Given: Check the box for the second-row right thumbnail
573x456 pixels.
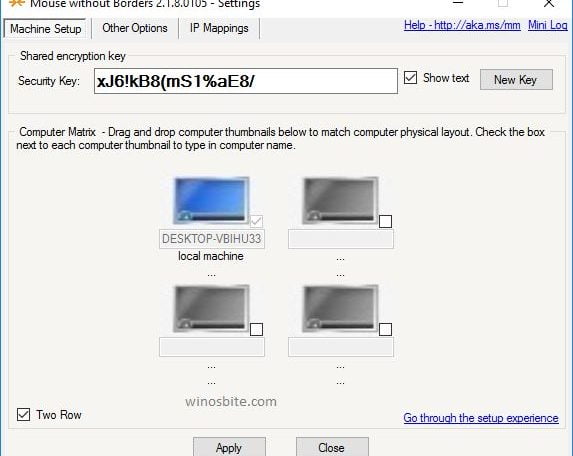Looking at the screenshot, I should pyautogui.click(x=385, y=329).
